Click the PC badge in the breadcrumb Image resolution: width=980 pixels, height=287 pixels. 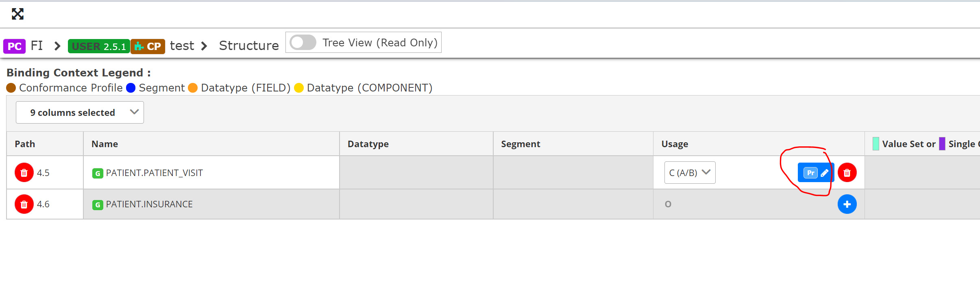pyautogui.click(x=14, y=46)
